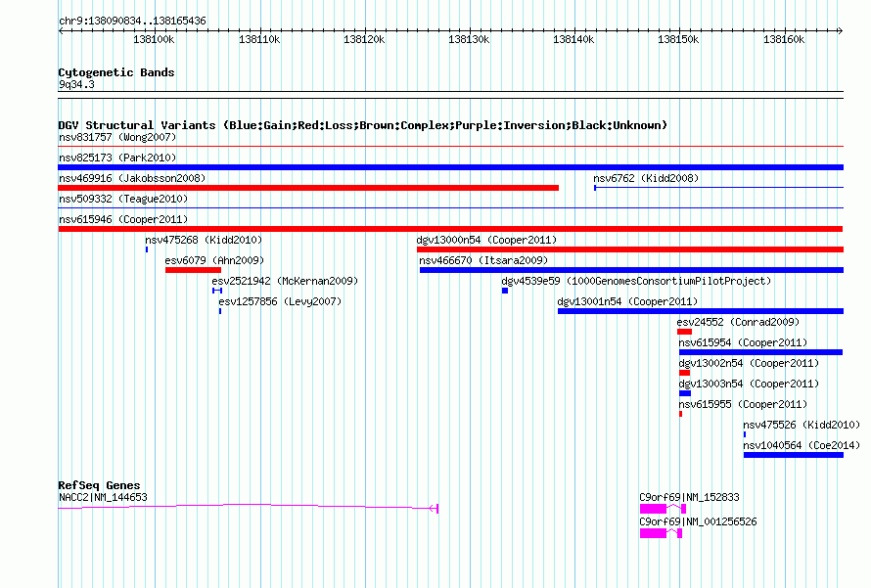Click the dgv13002n54 (Cooper2011) label
Viewport: 871px width, 588px height.
749,363
